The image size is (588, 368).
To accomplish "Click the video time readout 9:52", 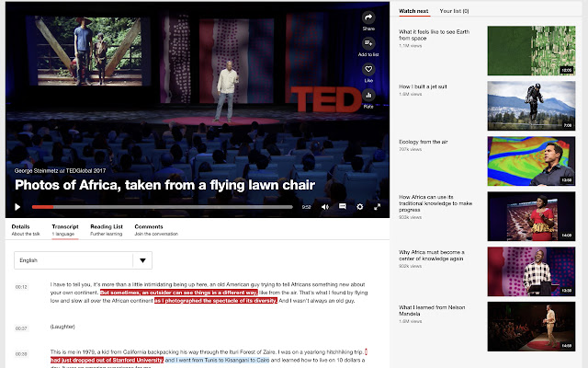I will (306, 207).
